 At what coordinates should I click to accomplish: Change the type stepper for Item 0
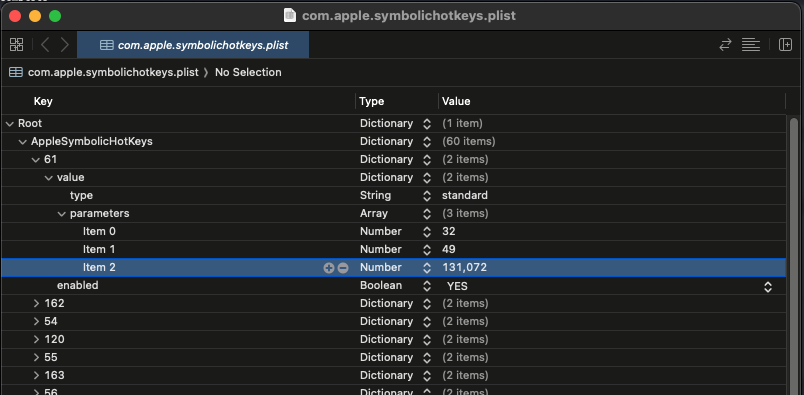[427, 232]
